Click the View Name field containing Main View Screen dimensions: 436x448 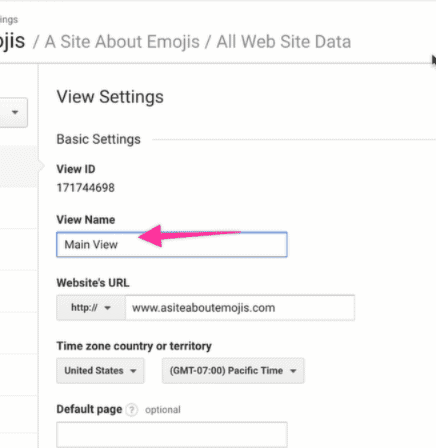tap(172, 245)
